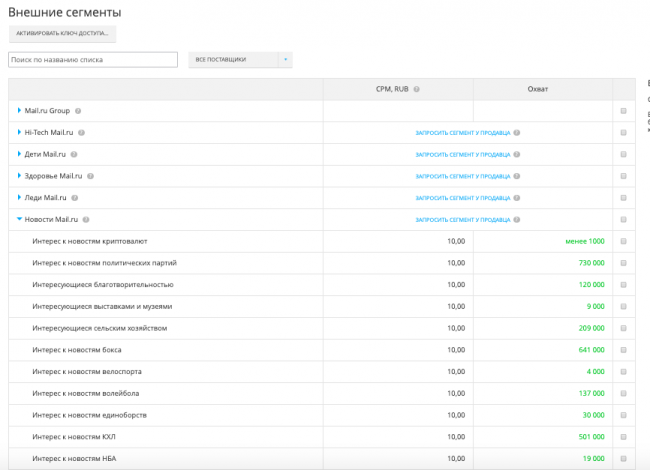Select checkbox for Интерес к новостям бокса
Viewport: 650px width, 470px height.
pyautogui.click(x=623, y=350)
